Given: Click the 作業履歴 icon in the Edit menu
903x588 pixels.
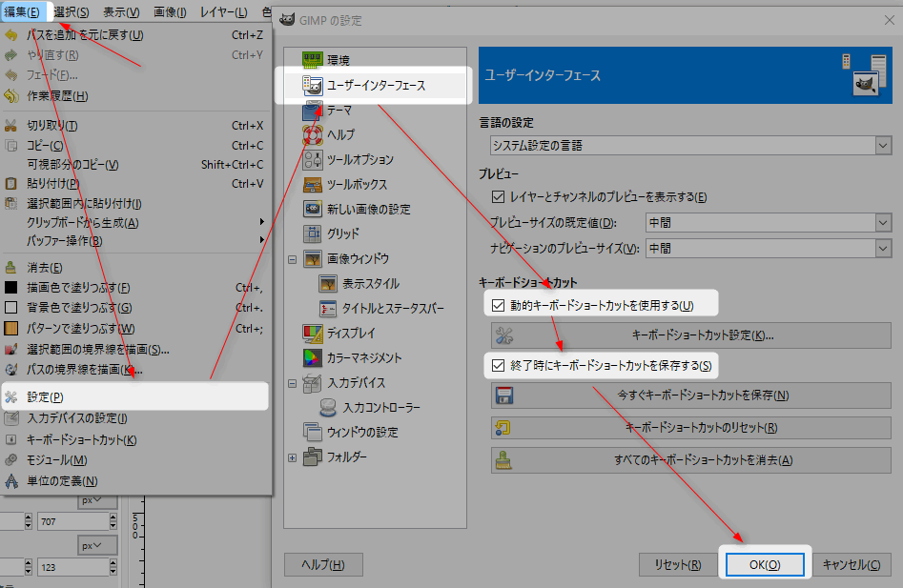Looking at the screenshot, I should click(x=10, y=96).
